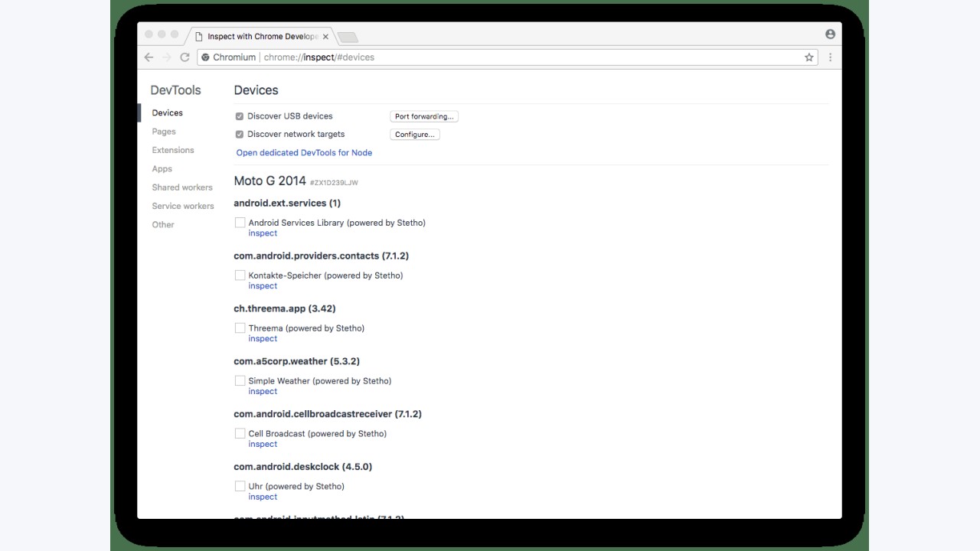Click the DevTools sidebar title
This screenshot has width=980, height=551.
point(175,90)
